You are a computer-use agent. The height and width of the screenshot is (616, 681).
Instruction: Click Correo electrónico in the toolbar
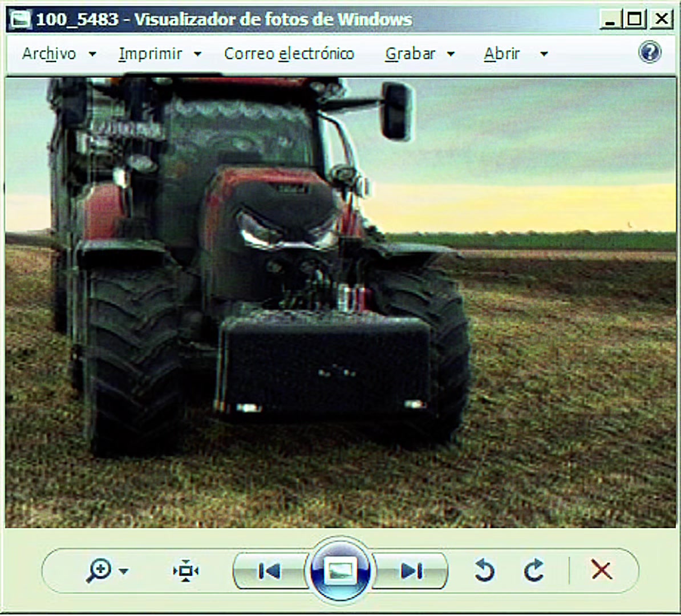click(289, 54)
